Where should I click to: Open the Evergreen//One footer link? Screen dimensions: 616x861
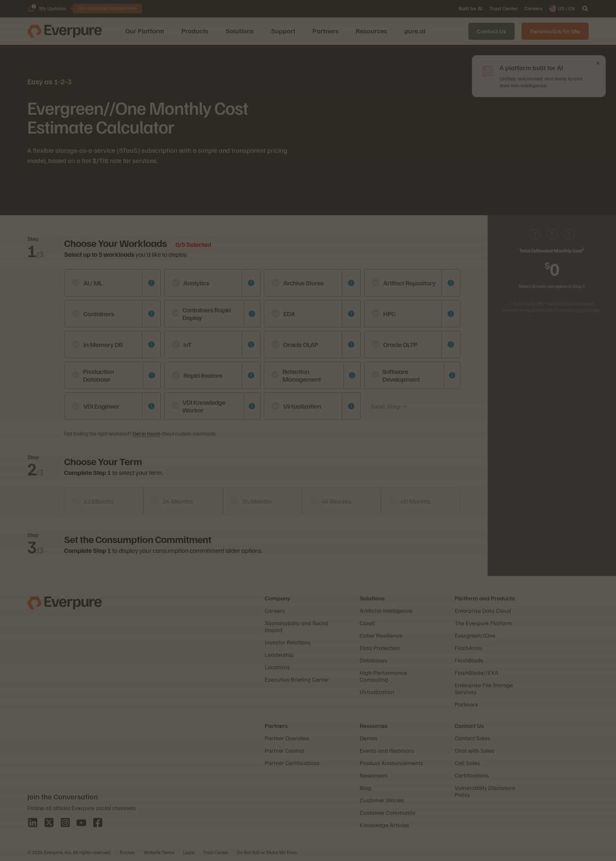[x=475, y=635]
